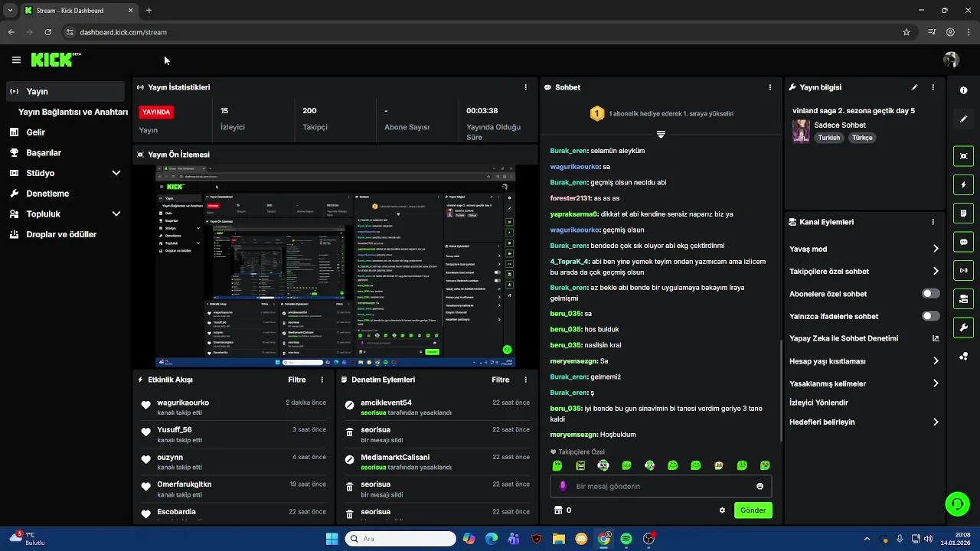Click the first green blob emote
This screenshot has height=551, width=980.
[x=557, y=465]
